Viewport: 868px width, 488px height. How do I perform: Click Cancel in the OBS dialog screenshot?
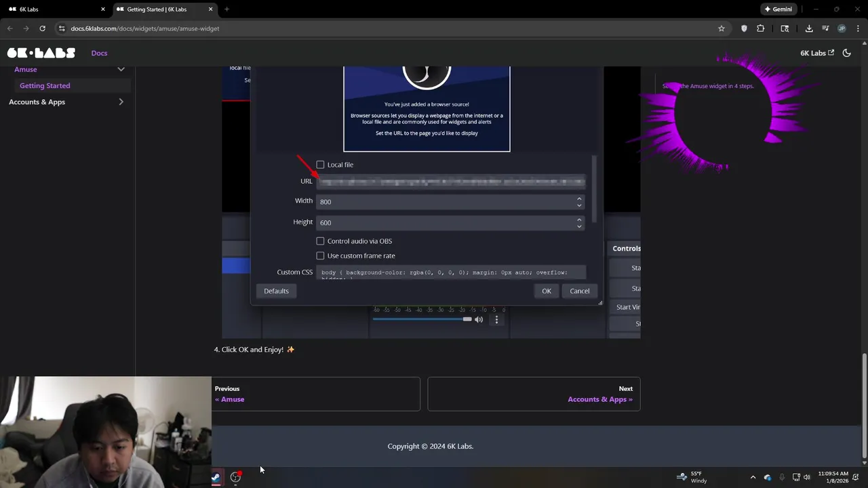point(580,291)
